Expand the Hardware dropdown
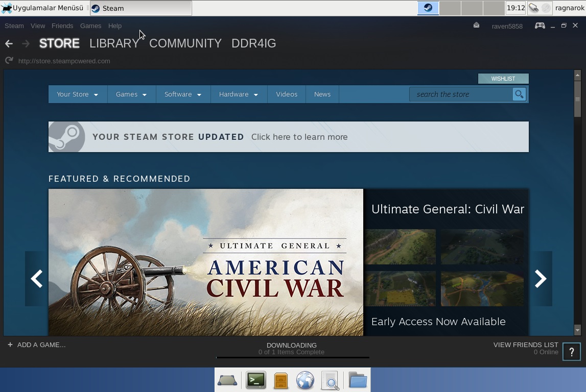The width and height of the screenshot is (586, 392). click(x=239, y=94)
